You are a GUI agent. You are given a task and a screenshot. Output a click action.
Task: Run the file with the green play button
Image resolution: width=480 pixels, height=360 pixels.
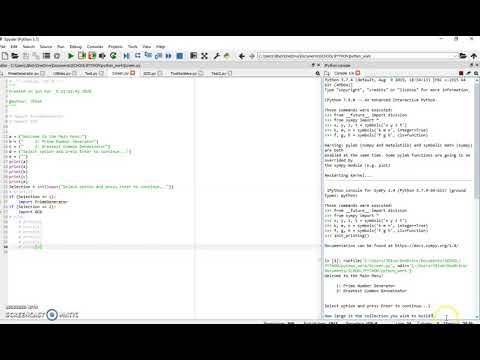[71, 56]
